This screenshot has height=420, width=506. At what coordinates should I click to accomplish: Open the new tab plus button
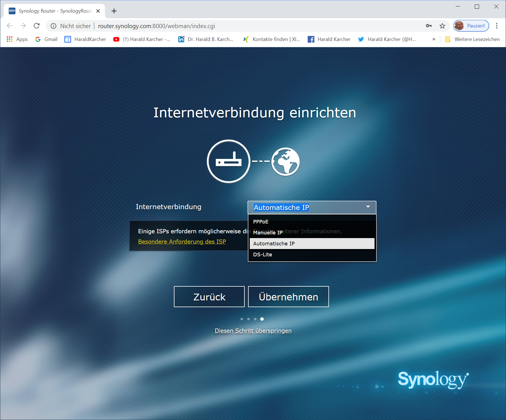114,11
